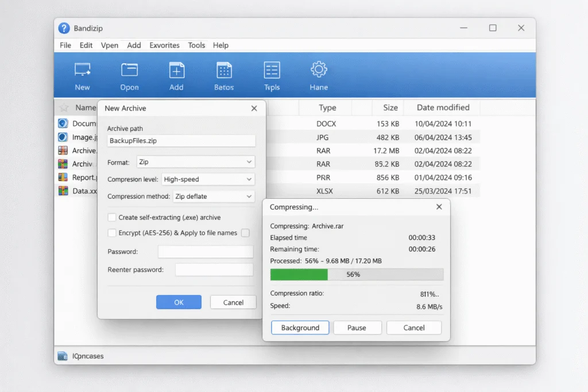Toggle the Apply to file names checkbox
588x392 pixels.
click(x=246, y=233)
